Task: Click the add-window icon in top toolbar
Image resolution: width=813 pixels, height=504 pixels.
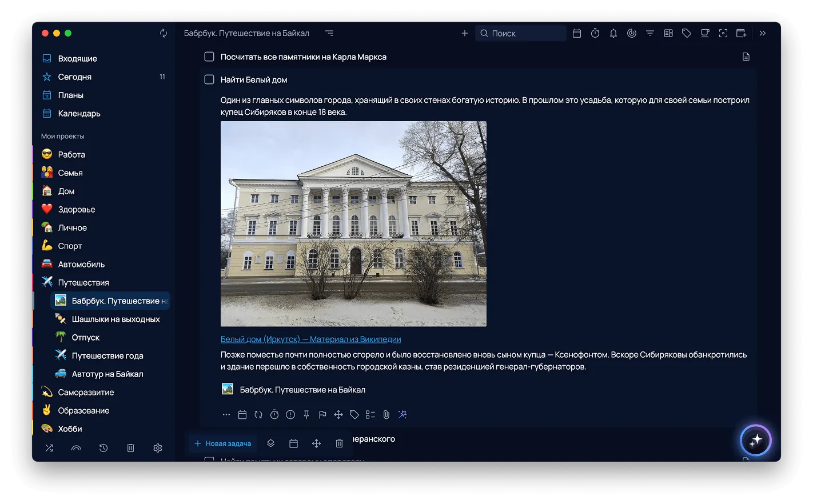Action: 742,33
